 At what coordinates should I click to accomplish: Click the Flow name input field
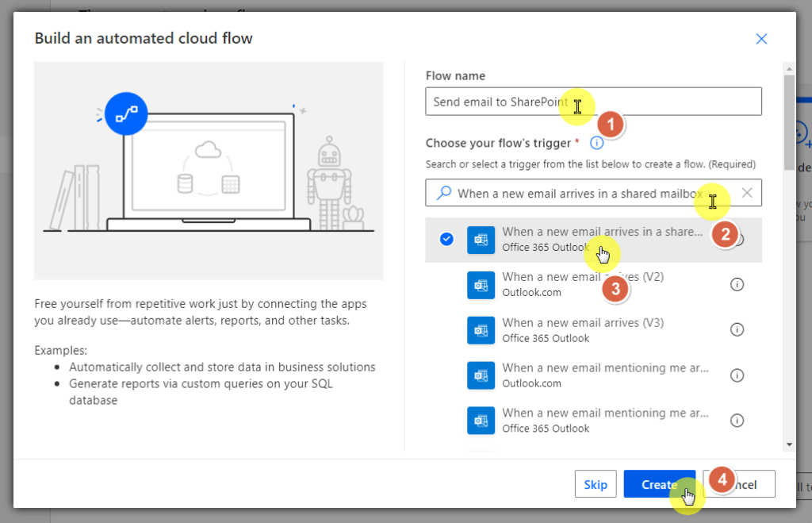[593, 102]
